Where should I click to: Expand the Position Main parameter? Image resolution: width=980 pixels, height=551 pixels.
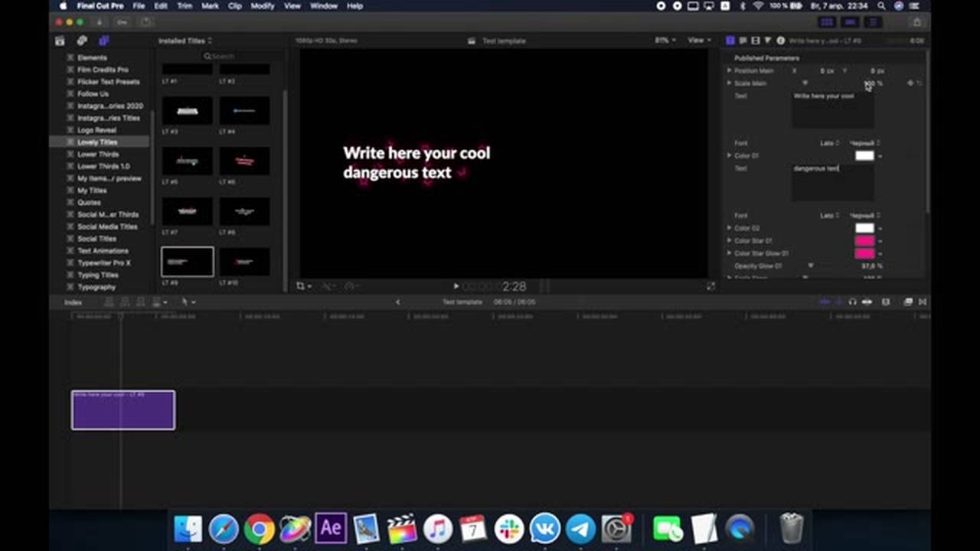(729, 70)
